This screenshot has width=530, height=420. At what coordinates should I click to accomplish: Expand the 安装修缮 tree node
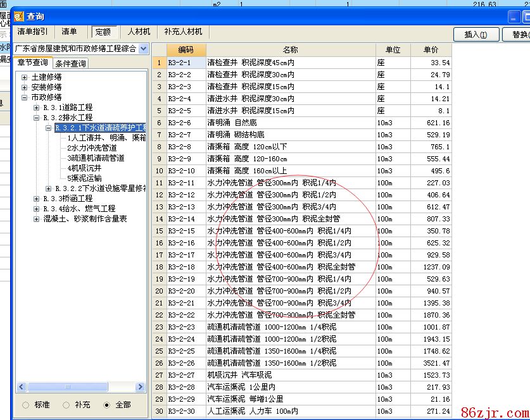(x=25, y=87)
